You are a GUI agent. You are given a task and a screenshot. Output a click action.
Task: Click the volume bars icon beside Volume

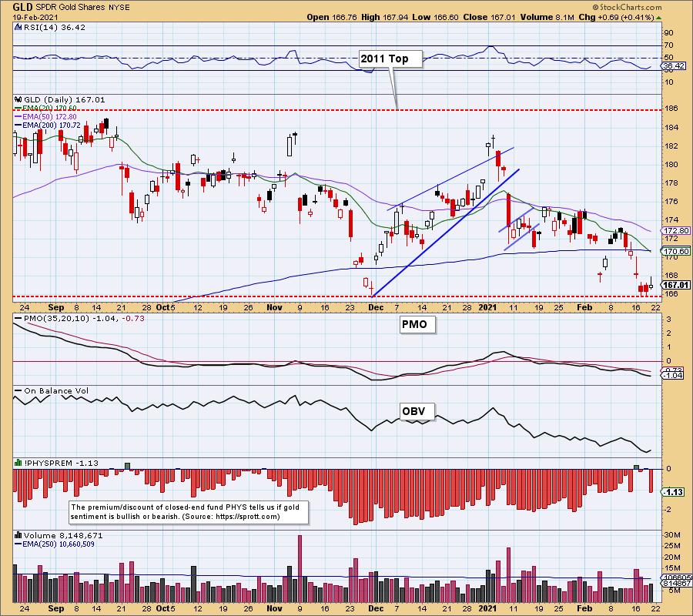(18, 536)
